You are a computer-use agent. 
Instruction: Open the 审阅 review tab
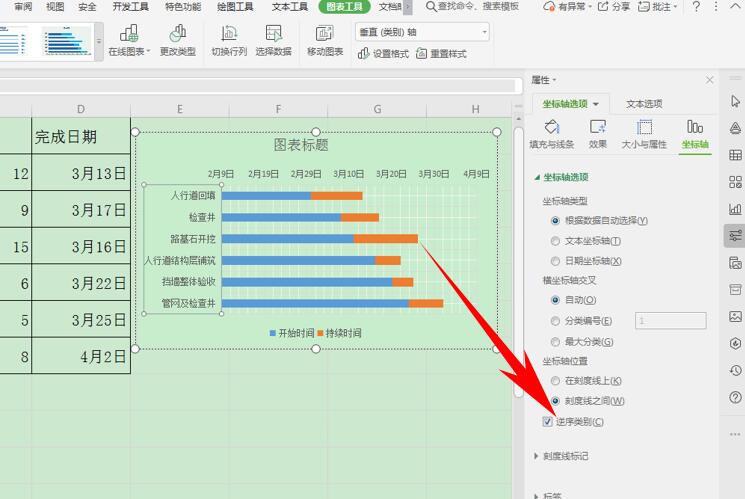(x=23, y=7)
